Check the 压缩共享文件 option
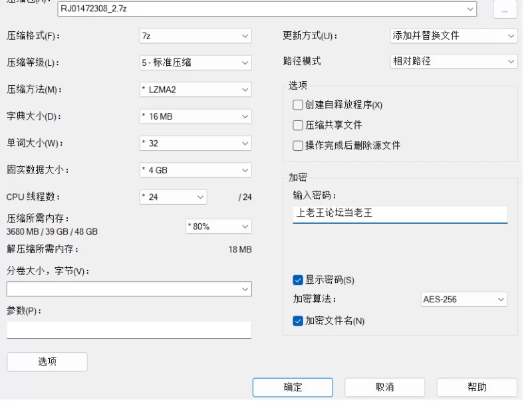This screenshot has height=406, width=532. [x=298, y=125]
